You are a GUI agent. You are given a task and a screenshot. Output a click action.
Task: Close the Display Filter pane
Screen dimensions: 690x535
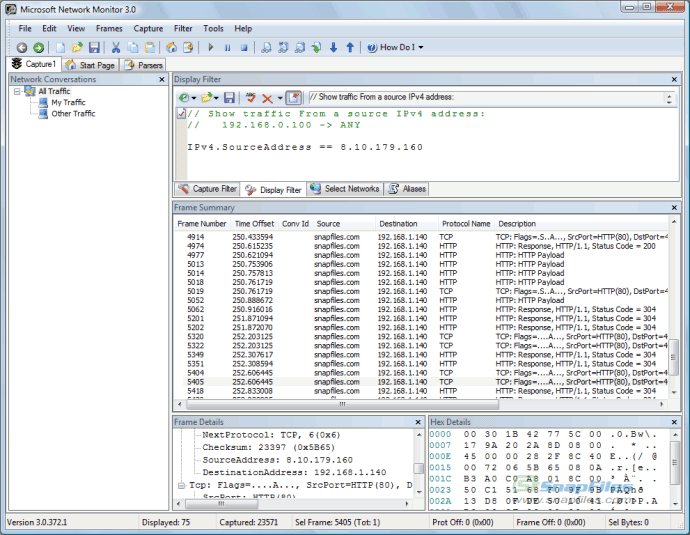674,80
